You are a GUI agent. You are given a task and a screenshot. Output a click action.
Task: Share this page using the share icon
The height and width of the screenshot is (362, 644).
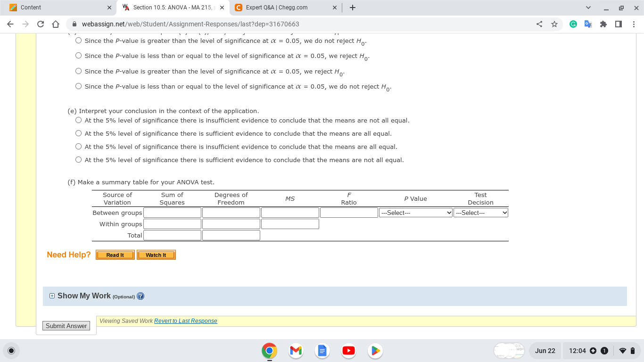539,24
